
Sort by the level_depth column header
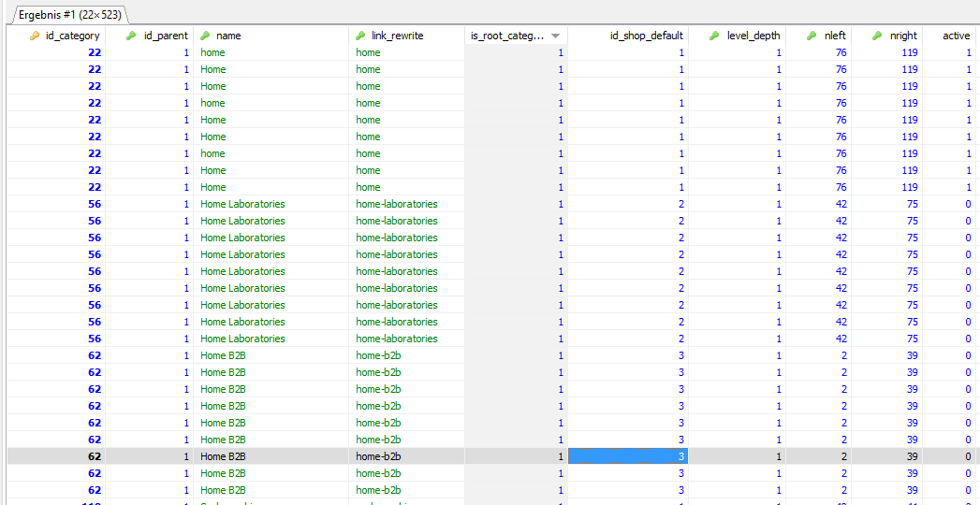point(753,36)
